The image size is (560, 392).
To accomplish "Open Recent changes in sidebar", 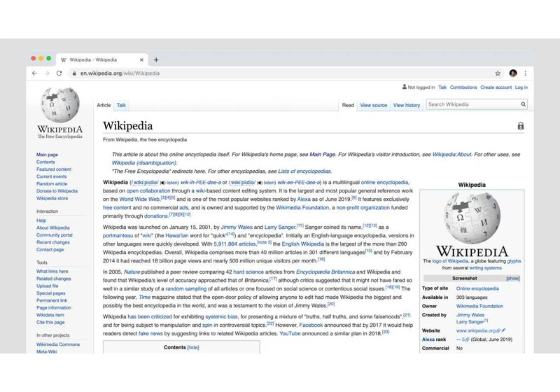I will 53,242.
